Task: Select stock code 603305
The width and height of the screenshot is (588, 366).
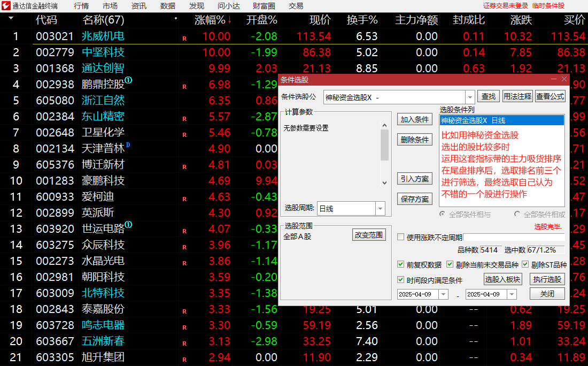Action: point(55,357)
